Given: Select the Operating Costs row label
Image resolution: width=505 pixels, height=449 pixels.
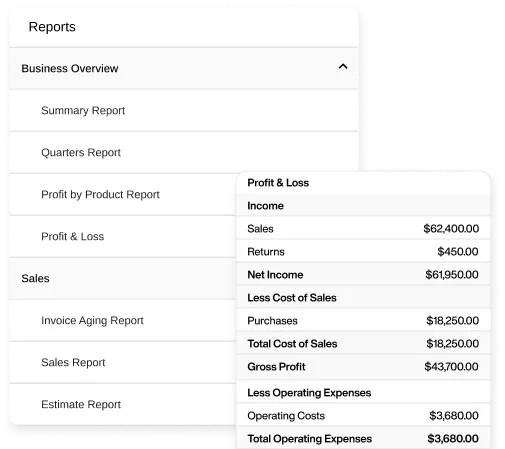Looking at the screenshot, I should tap(286, 416).
